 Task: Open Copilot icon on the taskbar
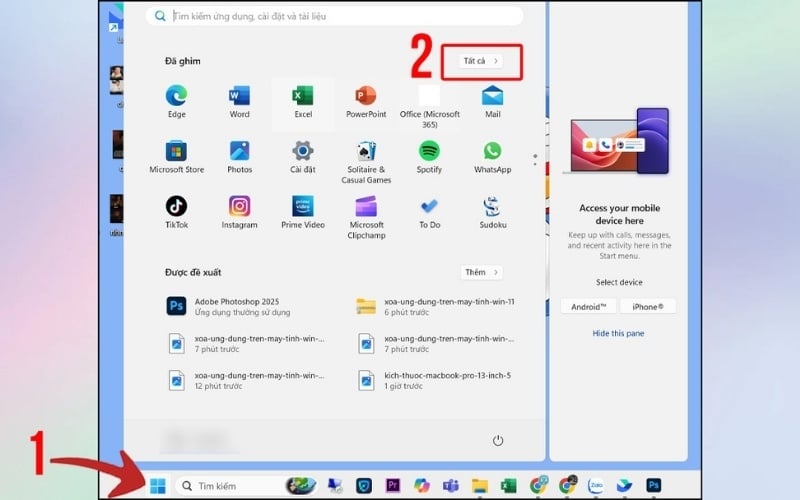click(421, 485)
